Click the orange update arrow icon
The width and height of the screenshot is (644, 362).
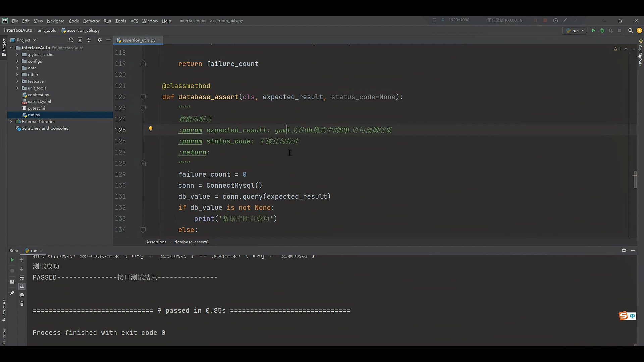point(639,31)
